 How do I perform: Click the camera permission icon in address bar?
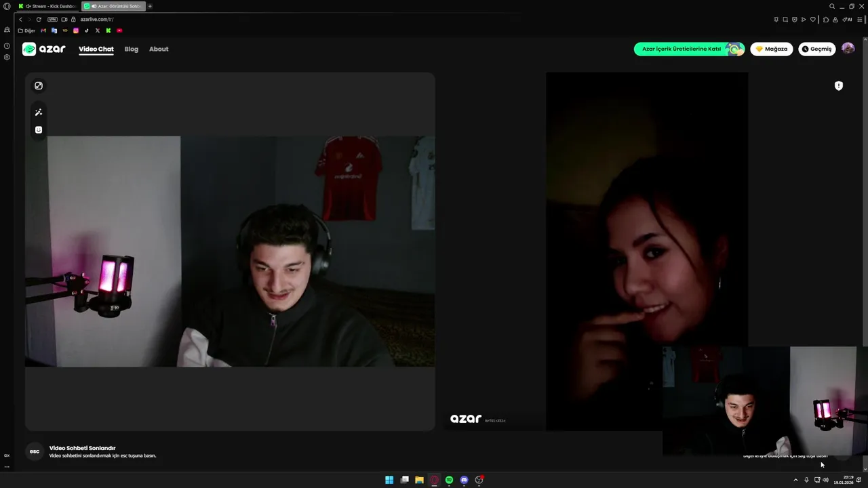pyautogui.click(x=64, y=19)
